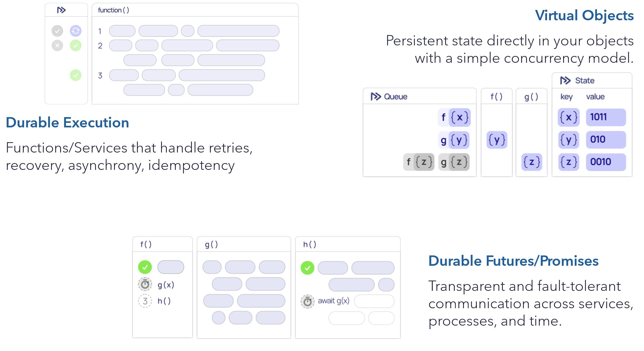Click the logo icon beside Queue

(375, 97)
